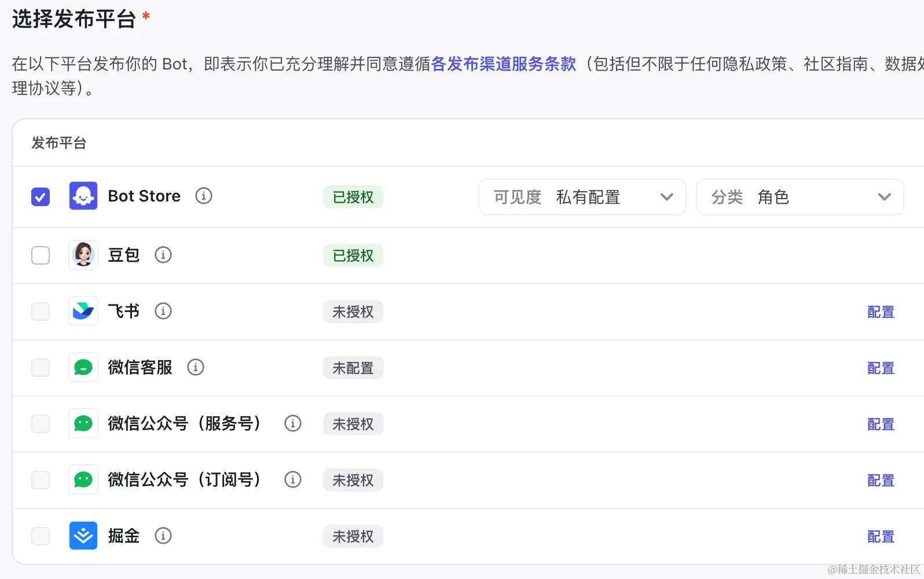Click 配置 link for 掘金
Image resolution: width=924 pixels, height=579 pixels.
(881, 537)
